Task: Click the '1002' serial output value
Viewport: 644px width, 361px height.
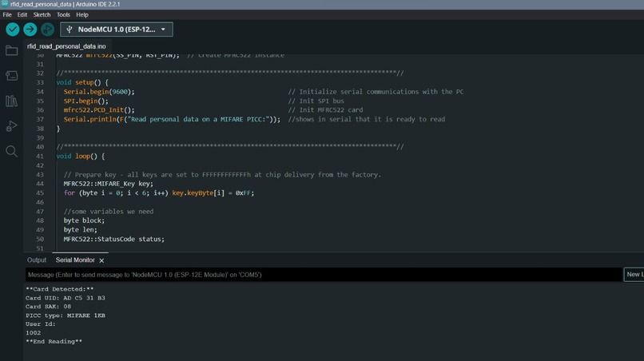Action: (34, 333)
